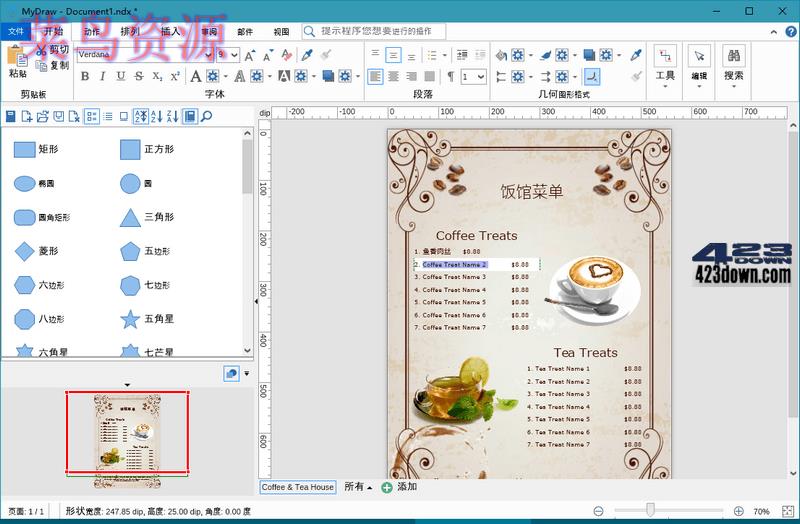Increase font size with grow-font icon
800x524 pixels.
[x=250, y=55]
